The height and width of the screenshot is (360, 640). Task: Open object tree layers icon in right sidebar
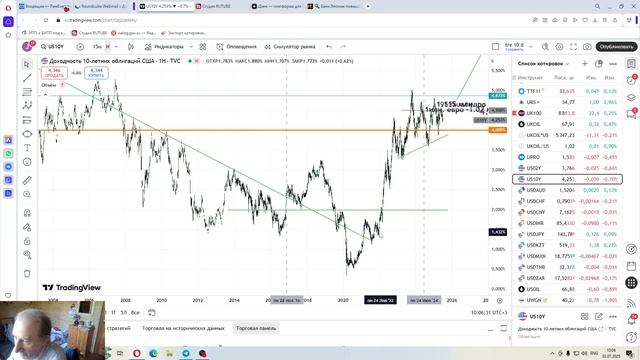click(x=631, y=97)
